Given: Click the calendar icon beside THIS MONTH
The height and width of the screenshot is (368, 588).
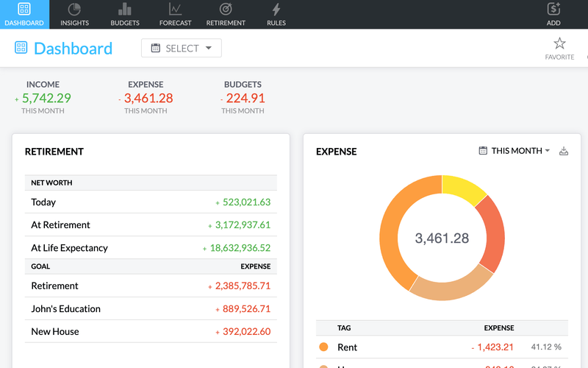Looking at the screenshot, I should (483, 151).
